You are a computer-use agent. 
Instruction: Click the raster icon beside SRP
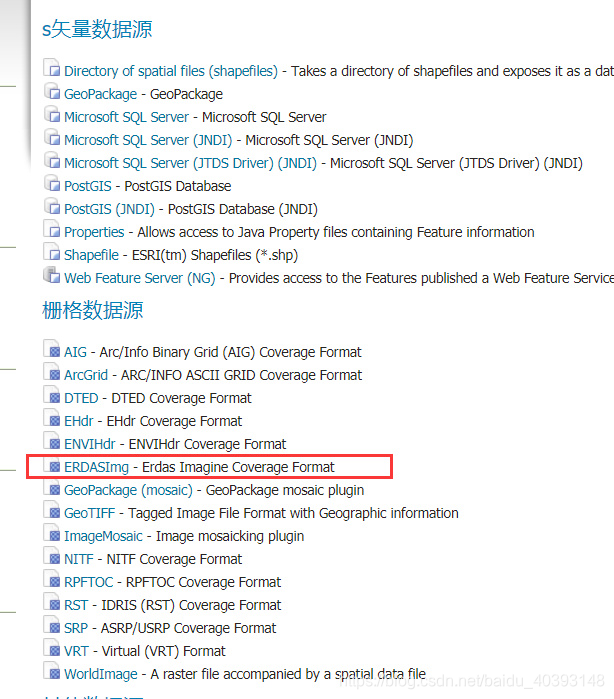[52, 626]
